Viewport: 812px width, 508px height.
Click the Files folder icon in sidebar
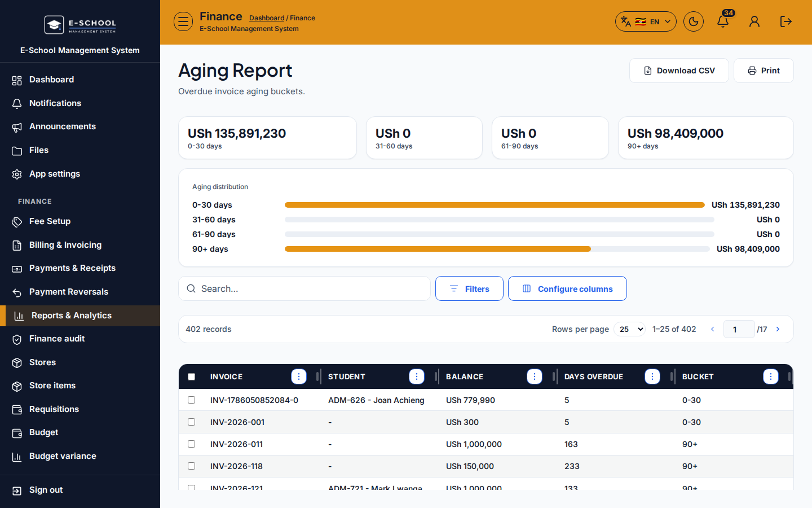17,151
